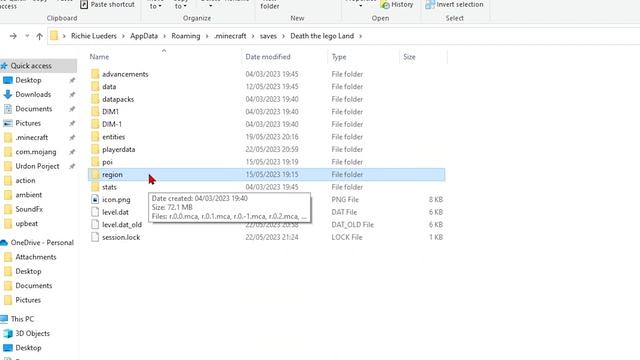The height and width of the screenshot is (360, 640).
Task: Open SoundFx folder in sidebar
Action: coord(29,209)
